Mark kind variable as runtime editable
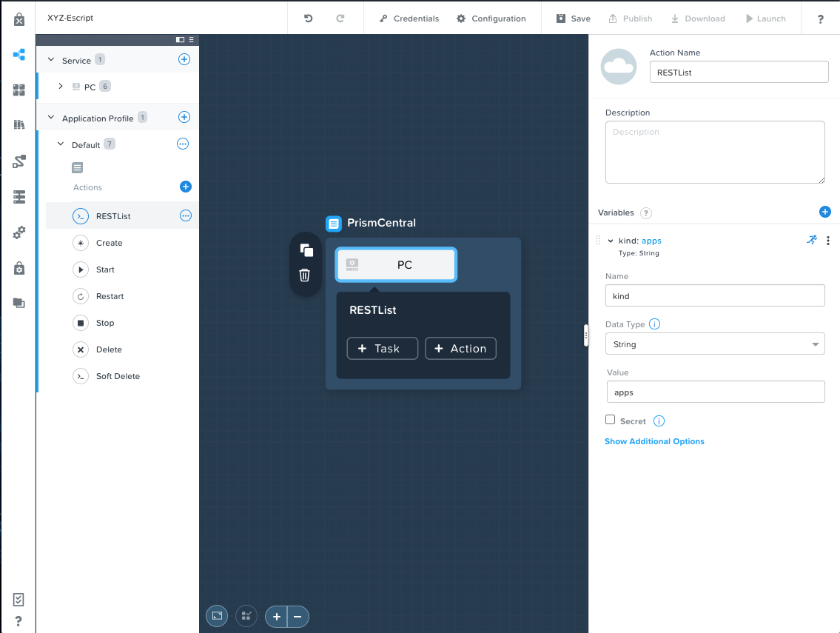 [812, 240]
